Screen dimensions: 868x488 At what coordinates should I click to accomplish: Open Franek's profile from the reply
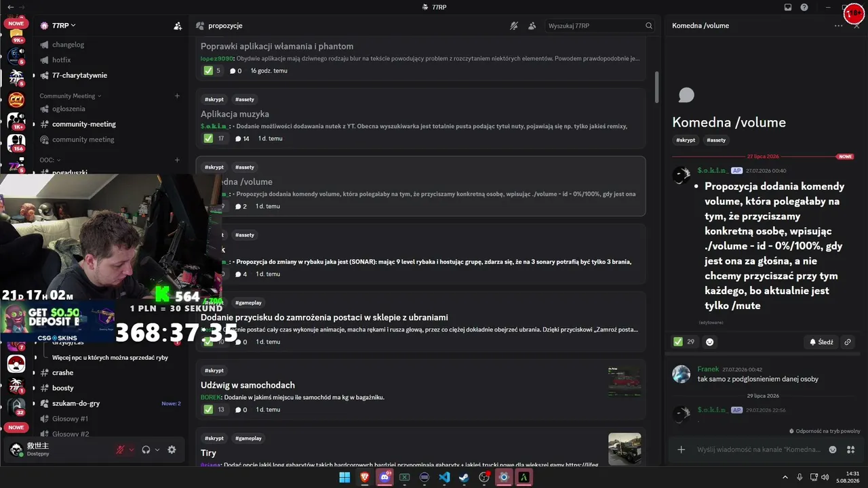(708, 369)
